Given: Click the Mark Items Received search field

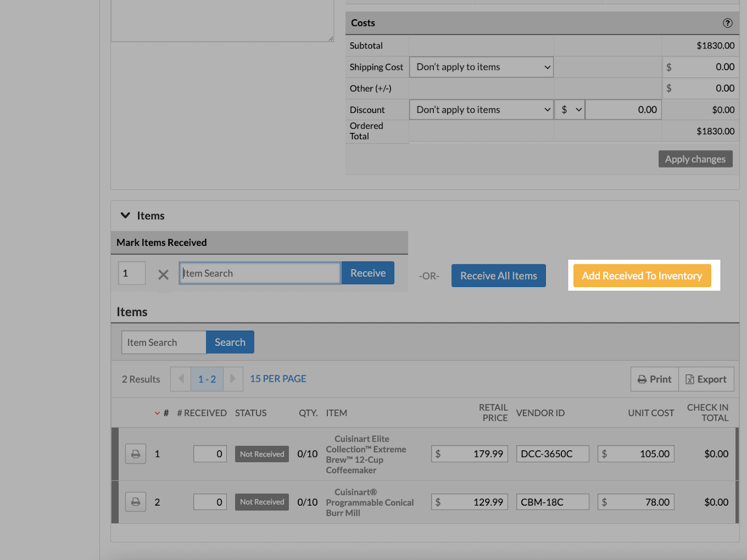Looking at the screenshot, I should coord(260,273).
